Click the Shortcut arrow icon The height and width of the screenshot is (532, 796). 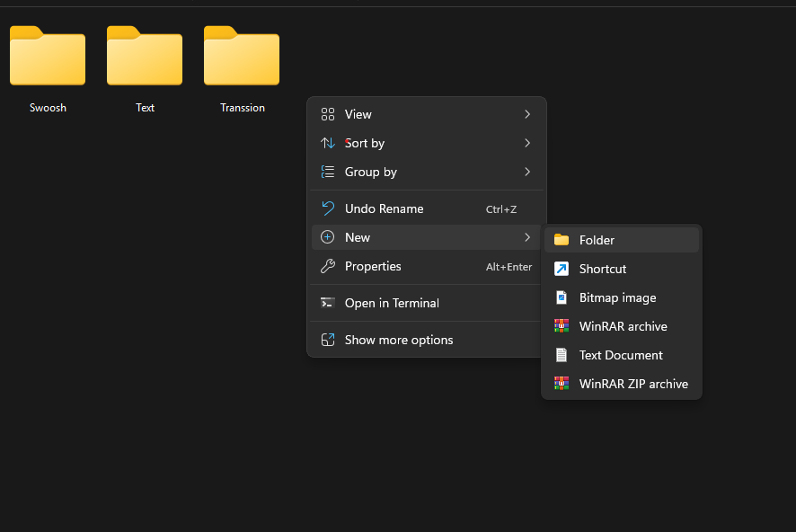(x=562, y=269)
